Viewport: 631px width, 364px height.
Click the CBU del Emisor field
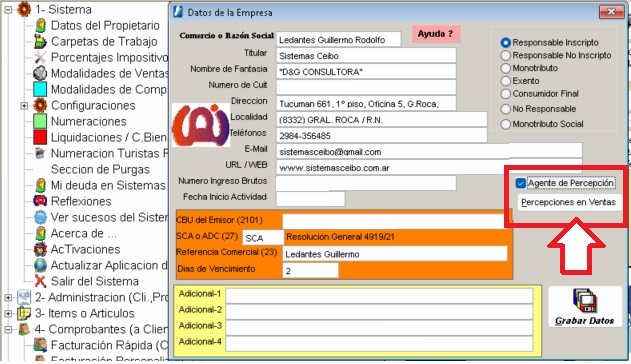tap(394, 221)
